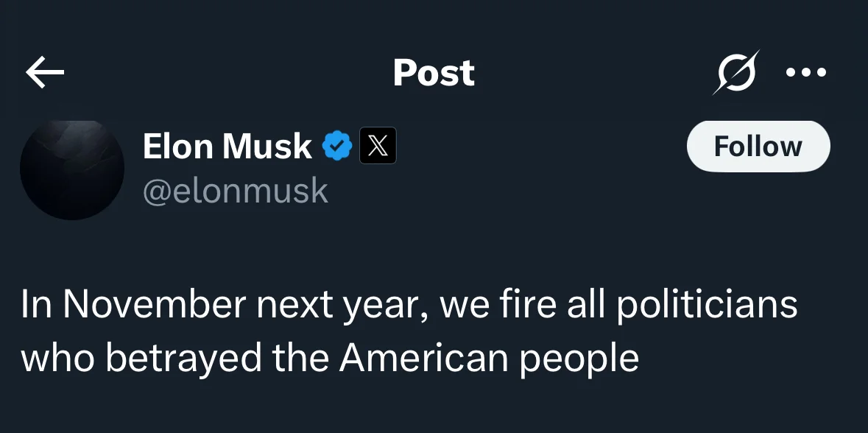This screenshot has height=433, width=868.
Task: Follow Elon Musk
Action: click(758, 147)
